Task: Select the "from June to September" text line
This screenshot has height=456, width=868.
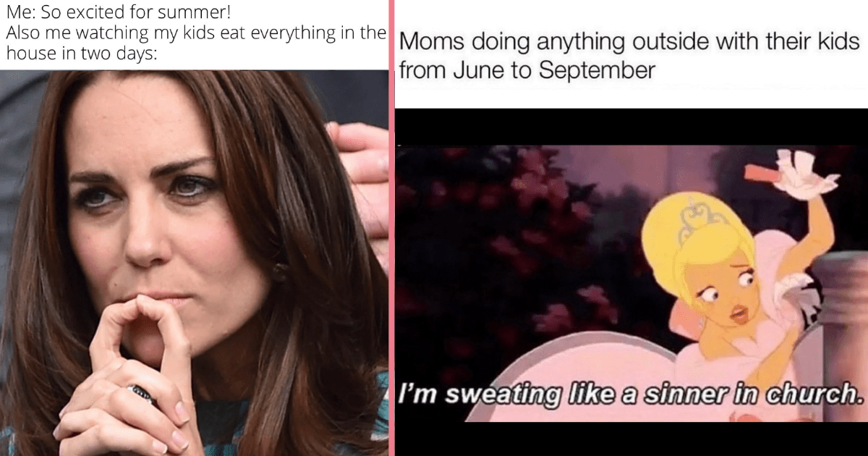Action: coord(527,71)
